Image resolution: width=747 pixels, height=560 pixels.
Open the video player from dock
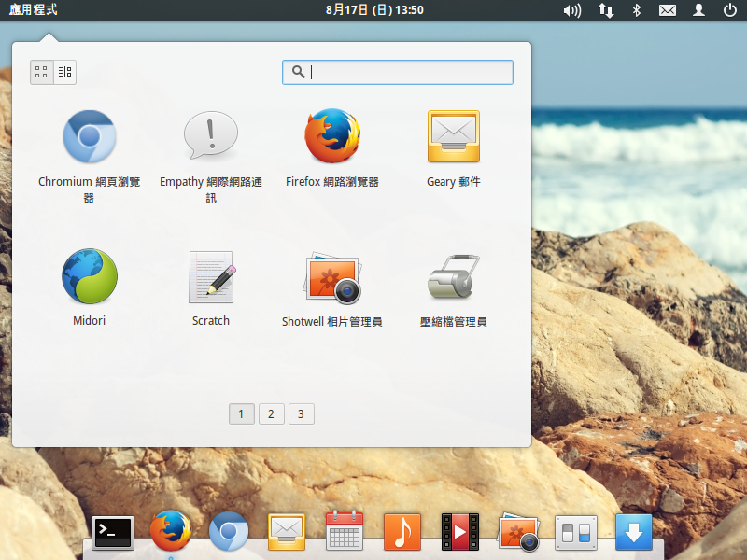tap(460, 531)
